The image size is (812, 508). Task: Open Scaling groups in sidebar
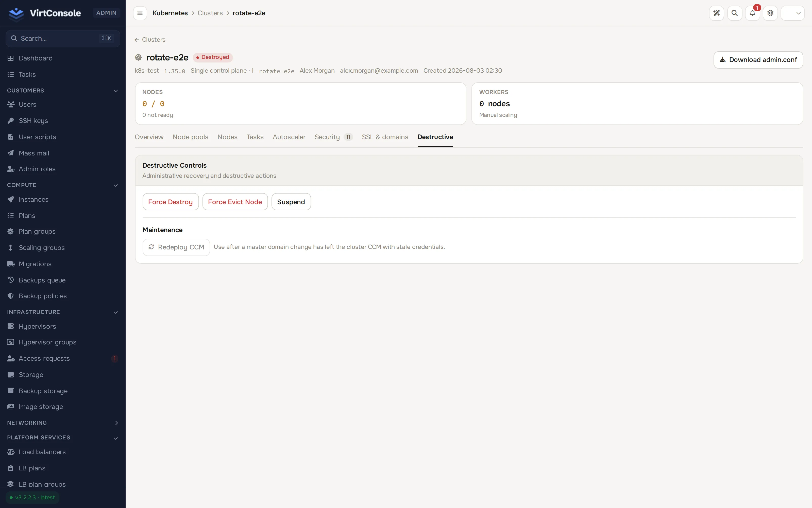pos(63,248)
